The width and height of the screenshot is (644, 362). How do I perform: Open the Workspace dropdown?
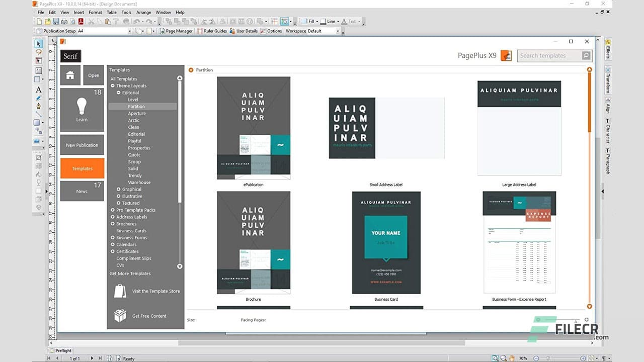point(338,31)
